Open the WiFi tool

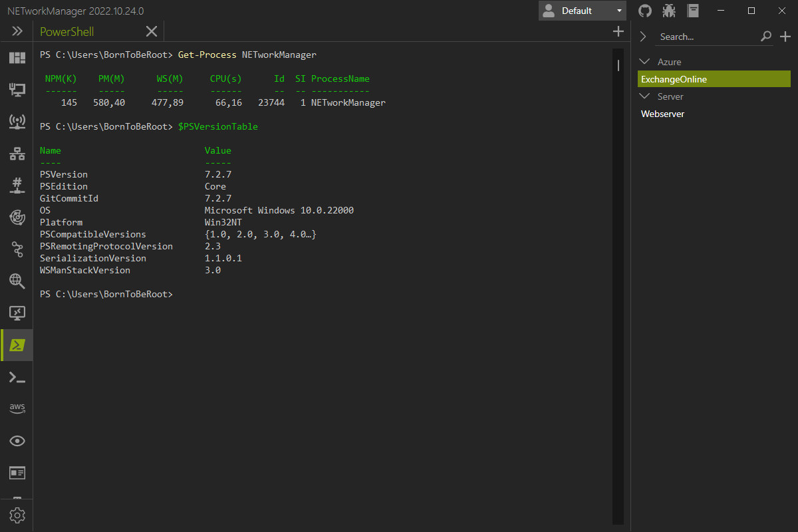[x=17, y=121]
